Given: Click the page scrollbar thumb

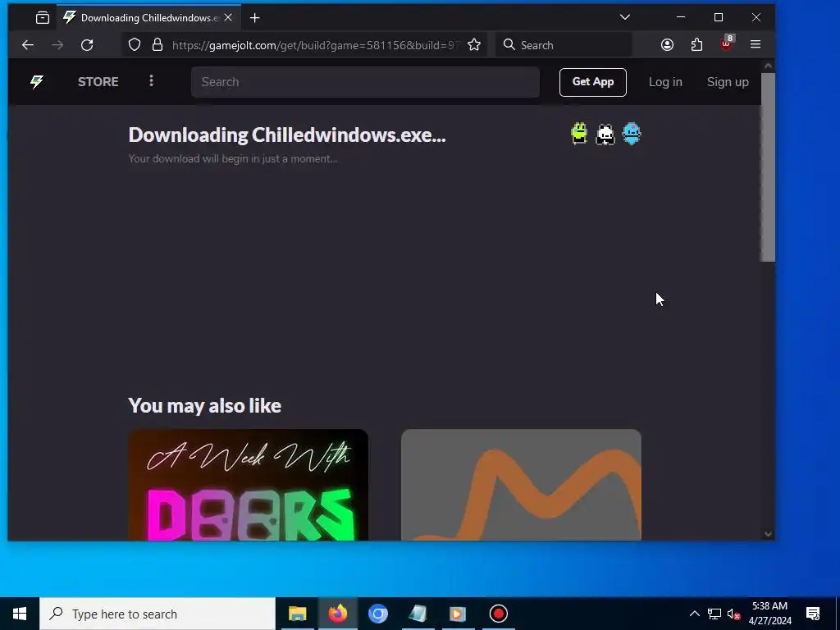Looking at the screenshot, I should 768,167.
